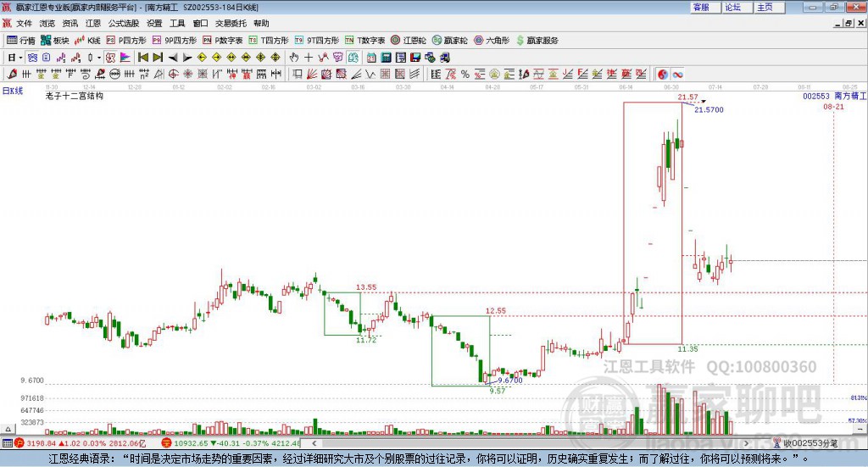Jump to first bar with skip-back arrow
Viewport: 868px width, 467px height.
coord(142,58)
